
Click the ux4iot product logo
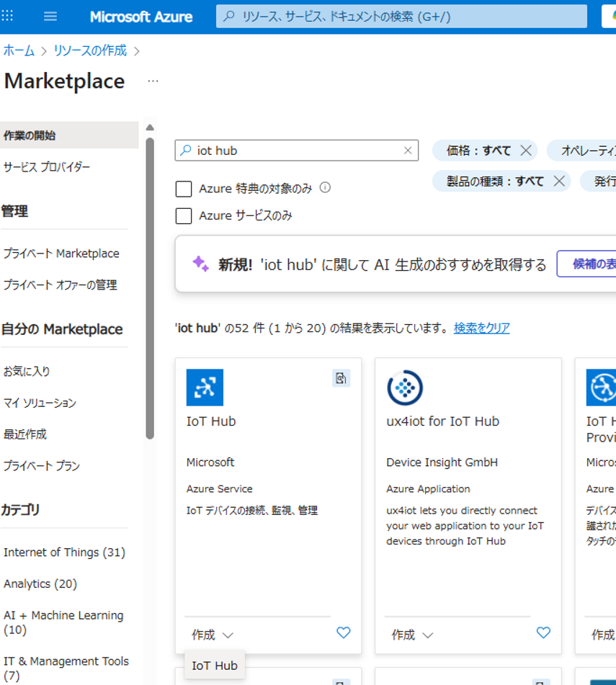point(405,388)
